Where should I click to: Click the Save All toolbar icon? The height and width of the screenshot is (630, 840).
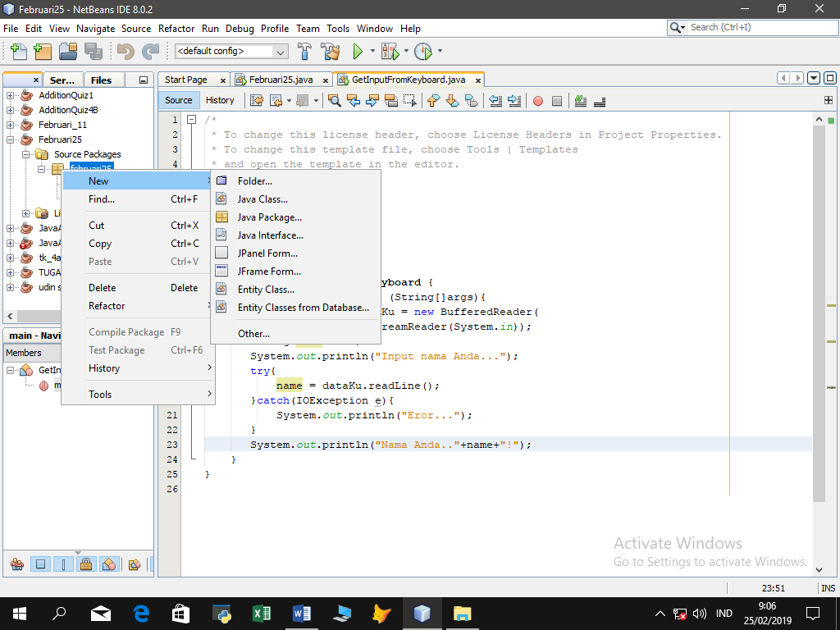pos(94,52)
